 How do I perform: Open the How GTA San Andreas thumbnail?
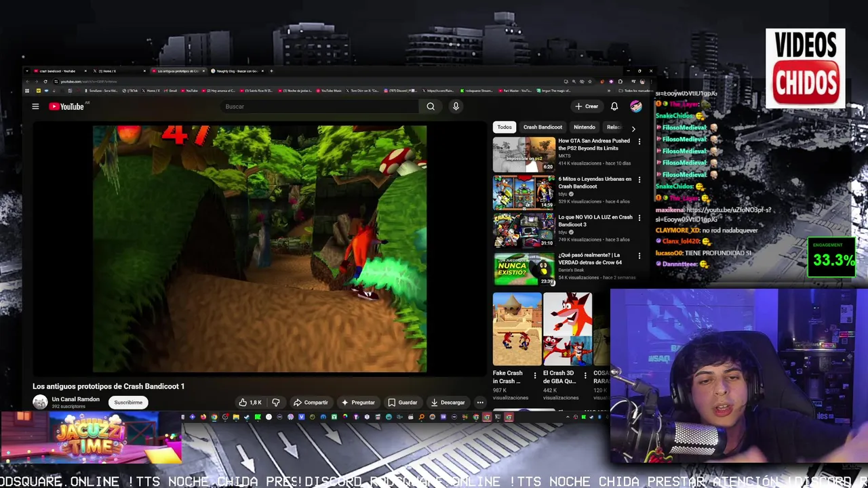coord(524,155)
